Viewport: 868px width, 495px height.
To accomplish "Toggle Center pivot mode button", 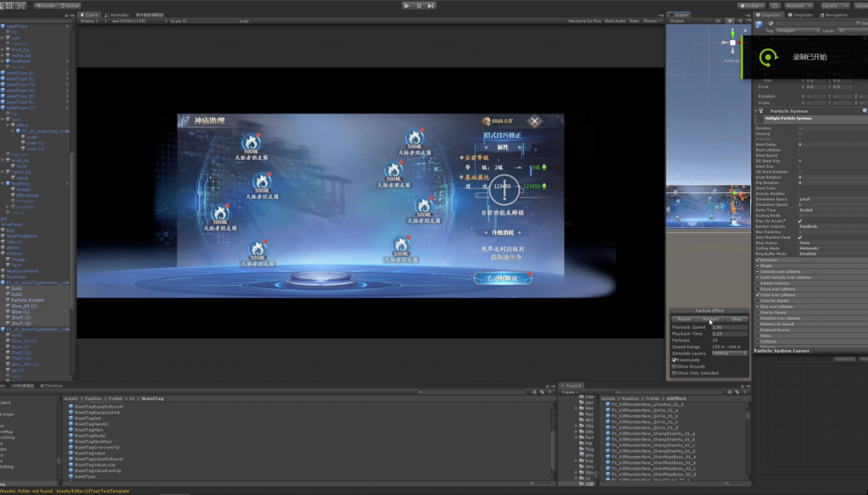I will (46, 6).
